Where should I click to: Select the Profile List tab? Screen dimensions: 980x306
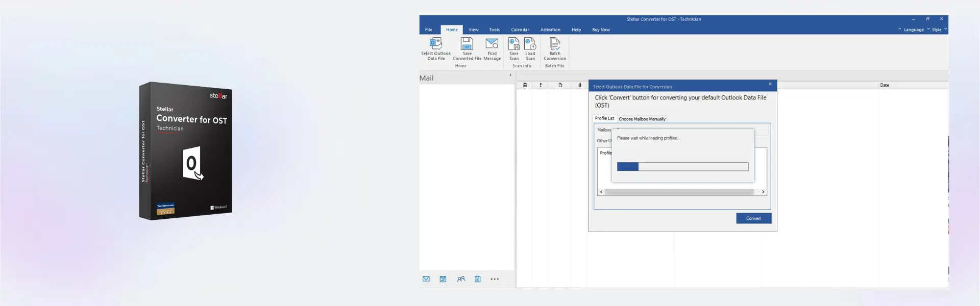(x=605, y=118)
